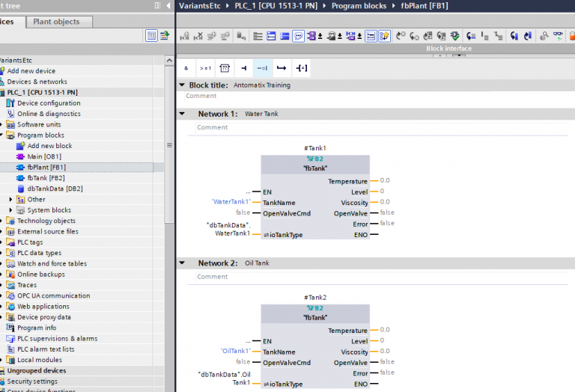Toggle the comment display button in toolbar
Screen dimensions: 575x392
298,35
